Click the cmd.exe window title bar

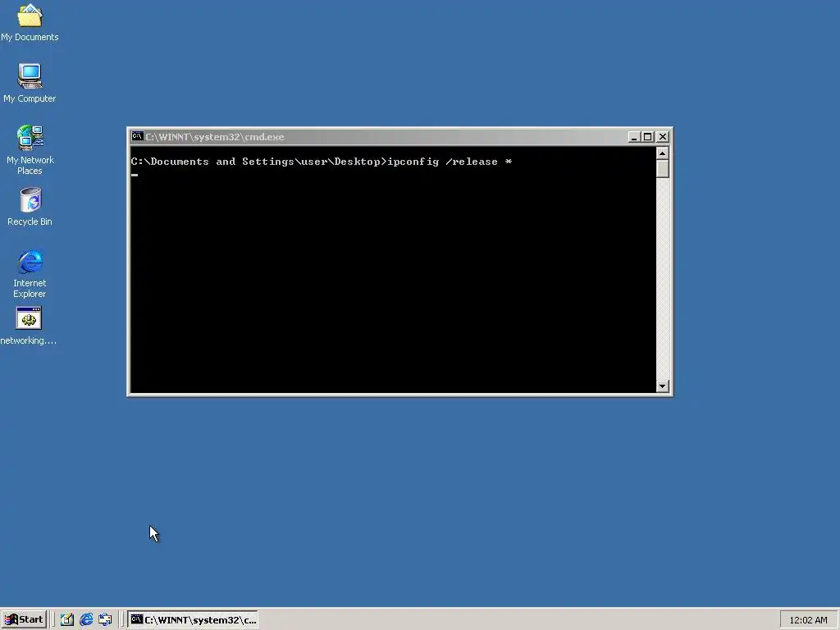point(377,137)
